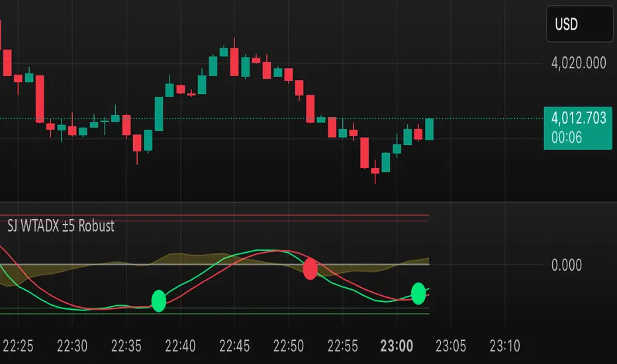Click the 22:25 time axis label

coord(18,346)
